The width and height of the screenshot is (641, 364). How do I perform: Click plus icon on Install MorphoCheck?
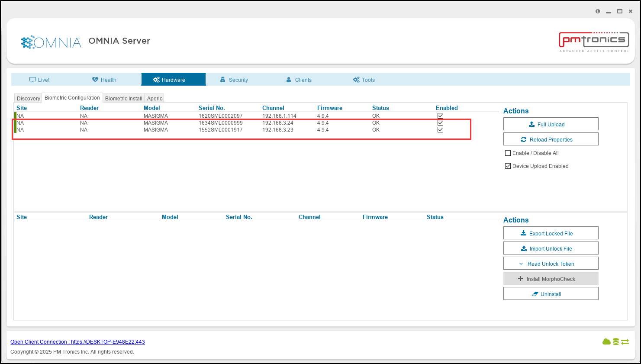(521, 279)
